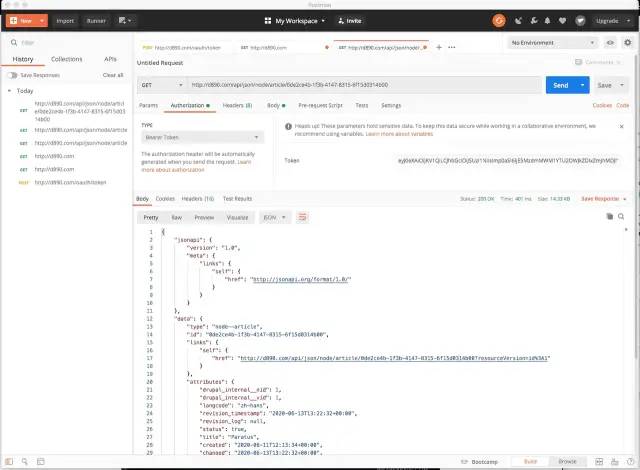Switch to the Params request tab
The width and height of the screenshot is (640, 470).
point(148,105)
